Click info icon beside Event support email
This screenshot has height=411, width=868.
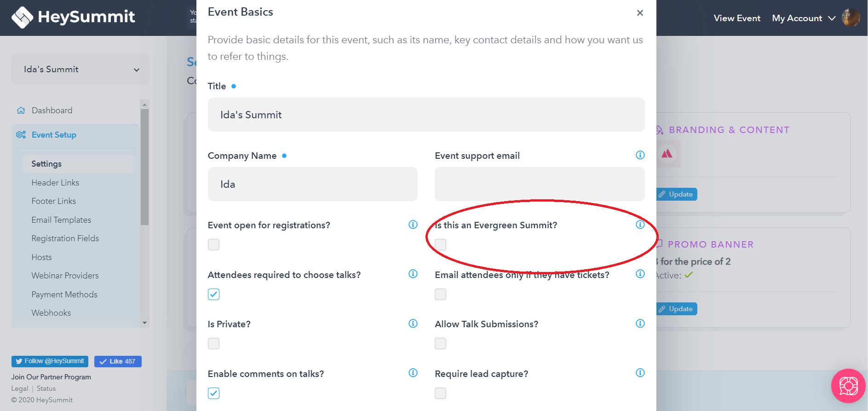pyautogui.click(x=640, y=155)
